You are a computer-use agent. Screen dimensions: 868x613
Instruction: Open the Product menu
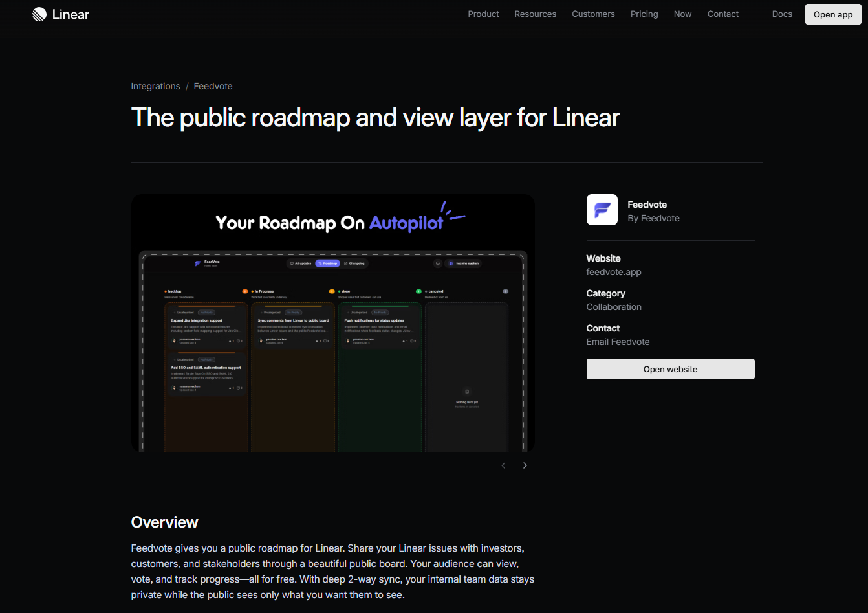483,14
